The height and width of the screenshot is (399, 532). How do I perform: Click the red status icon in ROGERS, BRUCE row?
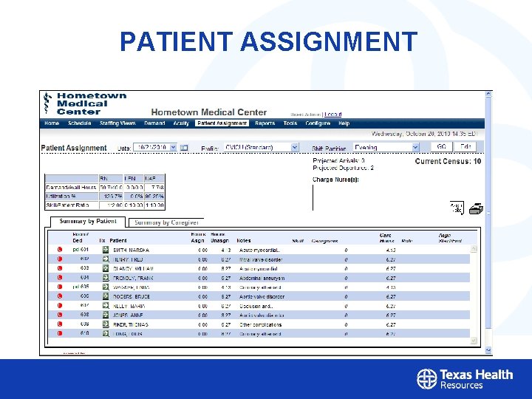60,296
